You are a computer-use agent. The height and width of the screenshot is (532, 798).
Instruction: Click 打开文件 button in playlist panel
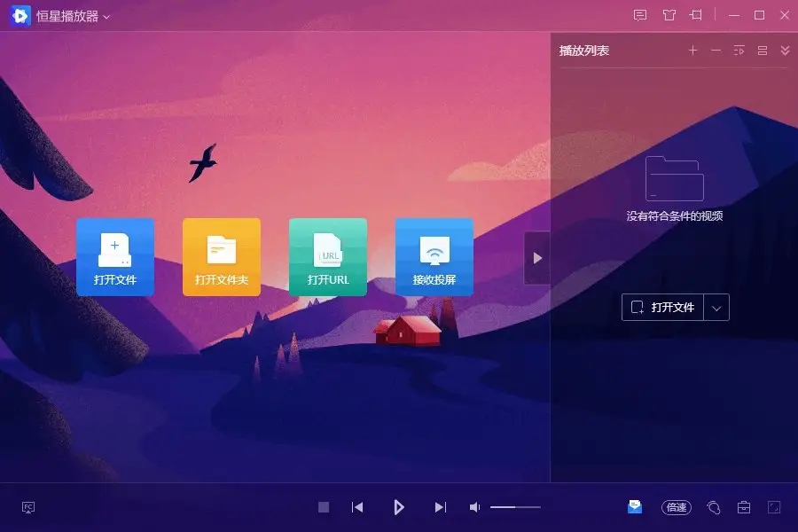[x=662, y=308]
